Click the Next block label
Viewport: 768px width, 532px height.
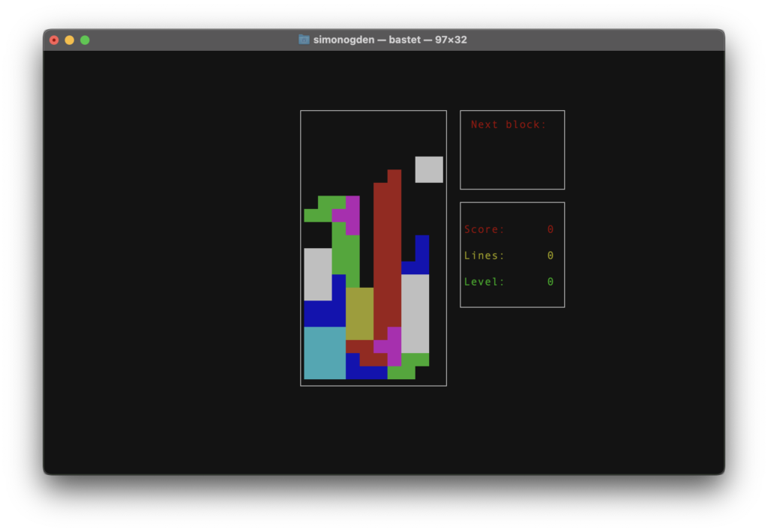[x=508, y=124]
